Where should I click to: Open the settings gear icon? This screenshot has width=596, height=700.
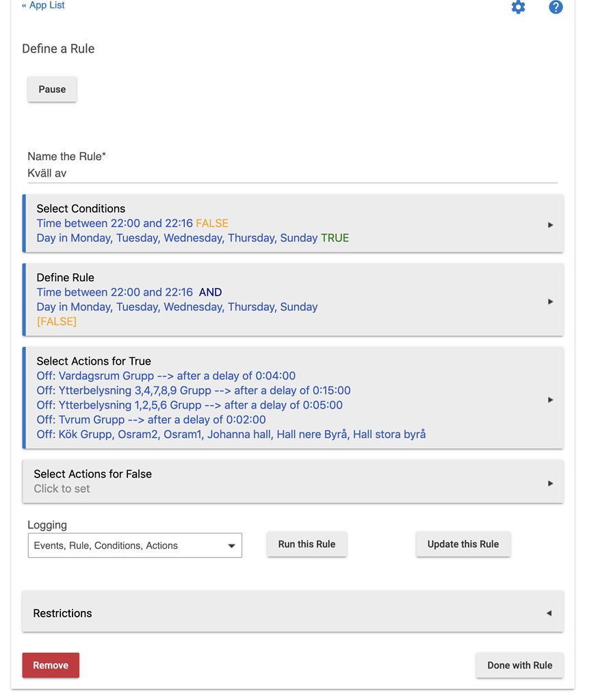[518, 8]
